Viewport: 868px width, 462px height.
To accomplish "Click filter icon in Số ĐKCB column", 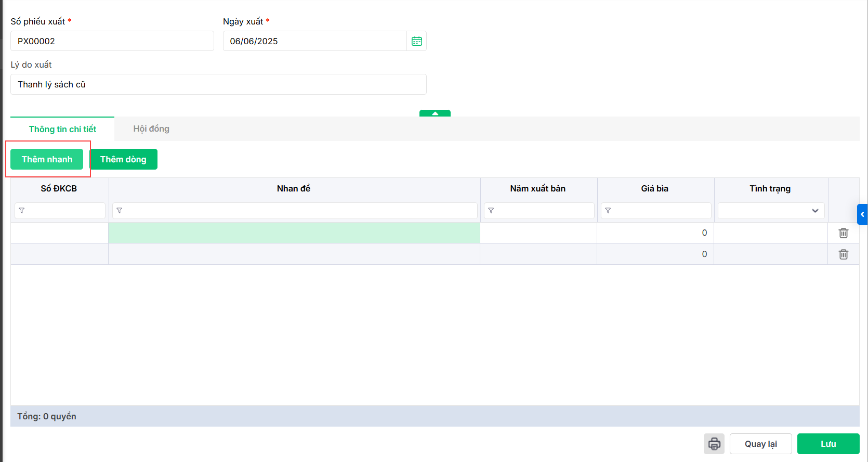I will [x=22, y=211].
